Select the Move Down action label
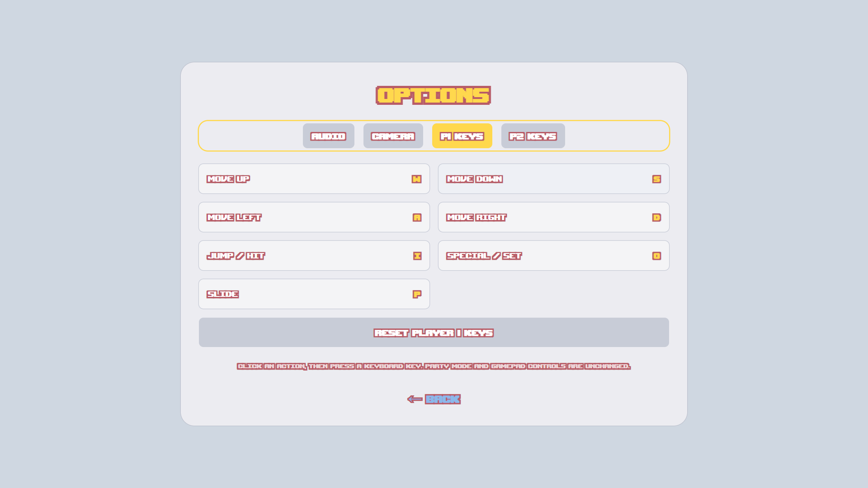This screenshot has height=488, width=868. tap(474, 179)
